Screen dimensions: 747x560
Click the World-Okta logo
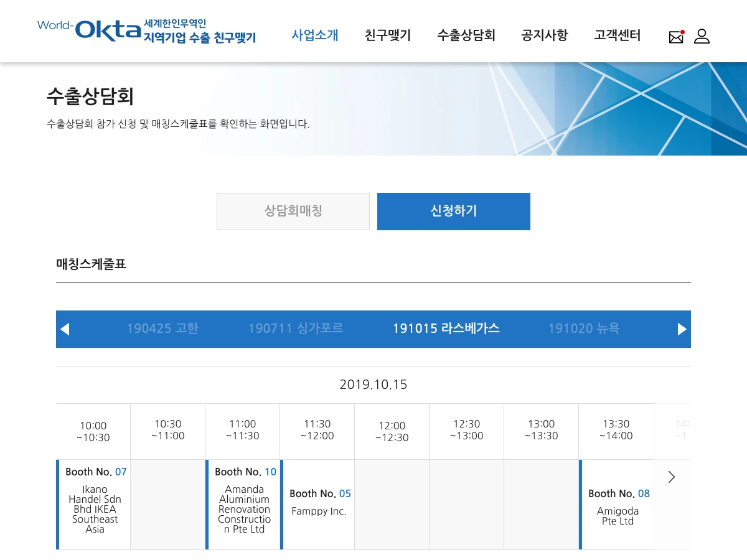tap(146, 30)
